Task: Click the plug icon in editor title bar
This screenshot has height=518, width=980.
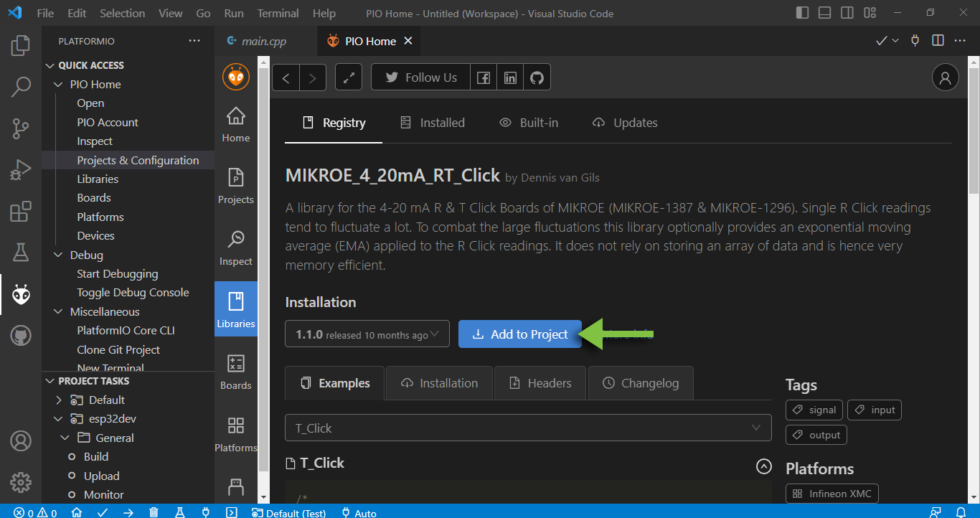Action: click(915, 41)
